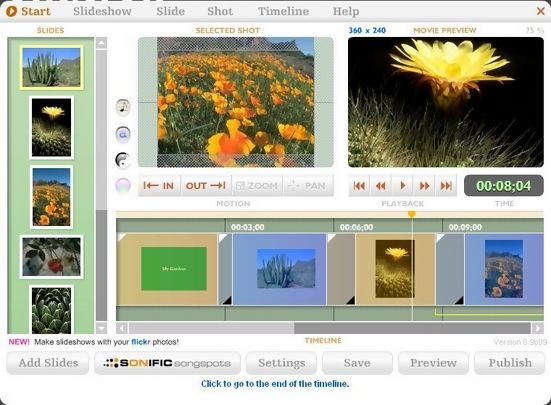Viewport: 551px width, 405px height.
Task: Set motion IN point
Action: point(159,185)
